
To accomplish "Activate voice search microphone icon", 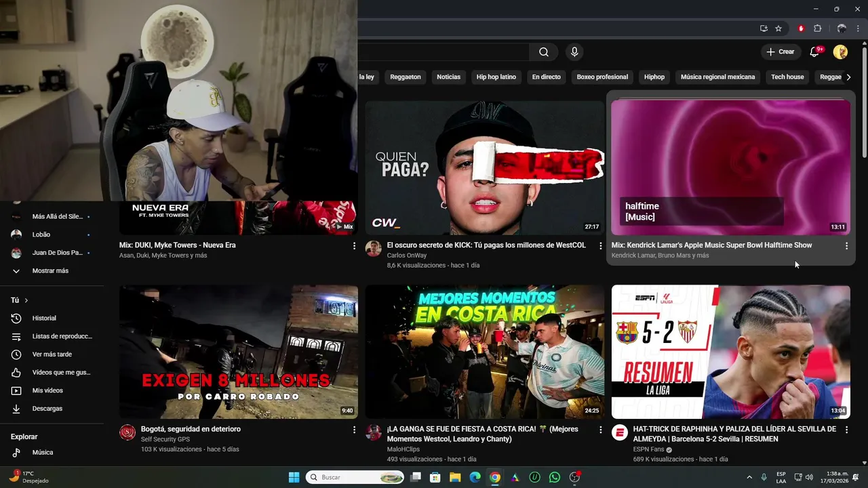I will pyautogui.click(x=574, y=52).
